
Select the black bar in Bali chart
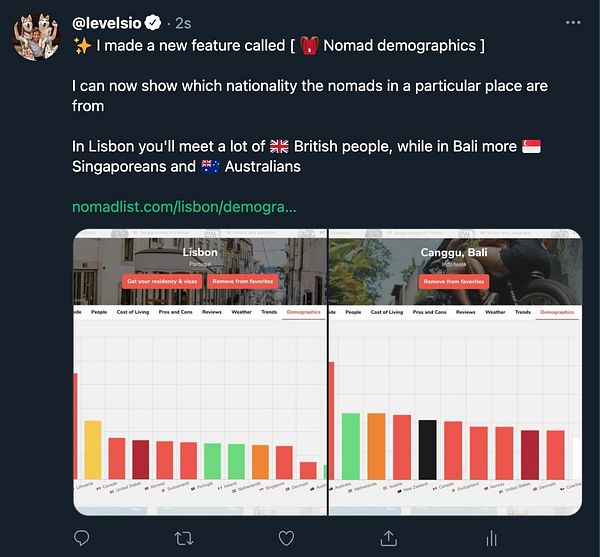(x=427, y=449)
